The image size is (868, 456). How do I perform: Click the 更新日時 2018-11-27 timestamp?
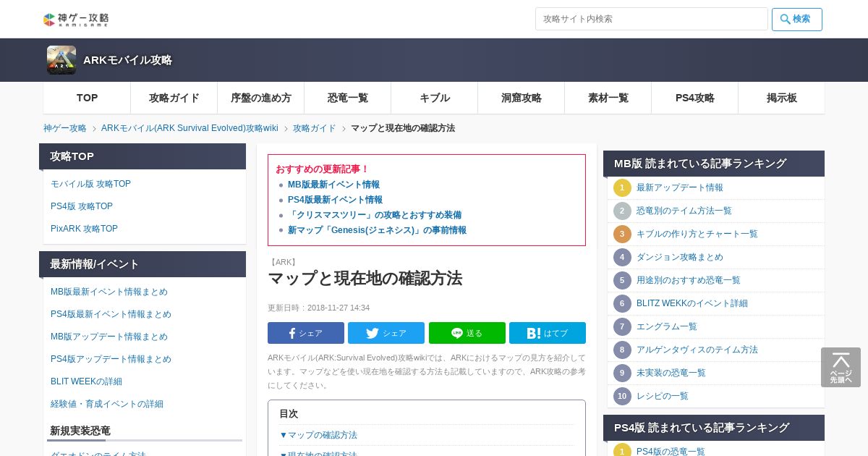[319, 308]
